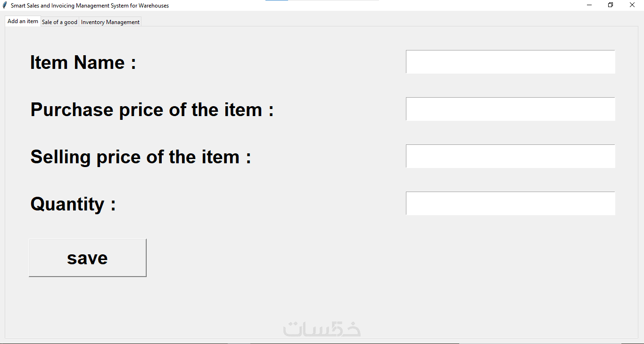Switch to the Sale of a good tab
The height and width of the screenshot is (344, 644).
(59, 22)
